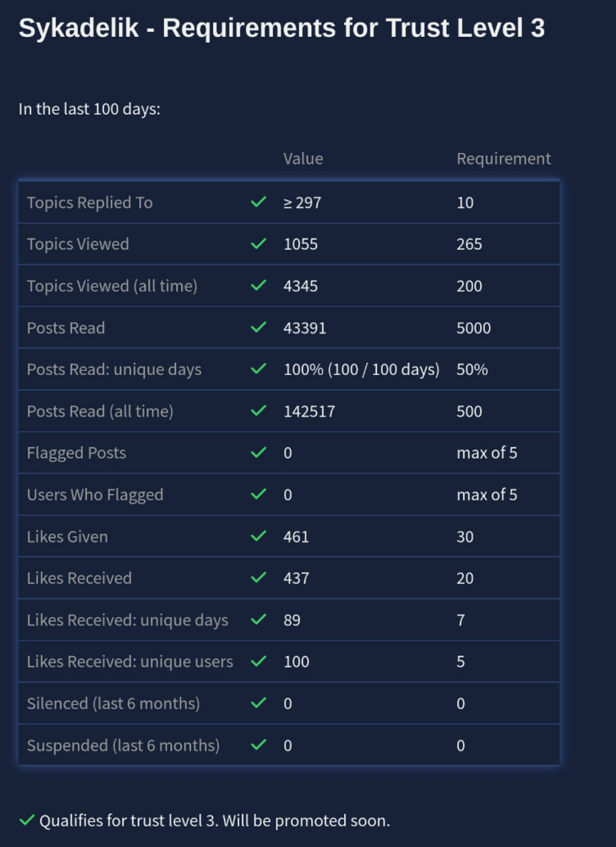This screenshot has height=847, width=616.
Task: Click the In the last 100 days text
Action: tap(89, 109)
